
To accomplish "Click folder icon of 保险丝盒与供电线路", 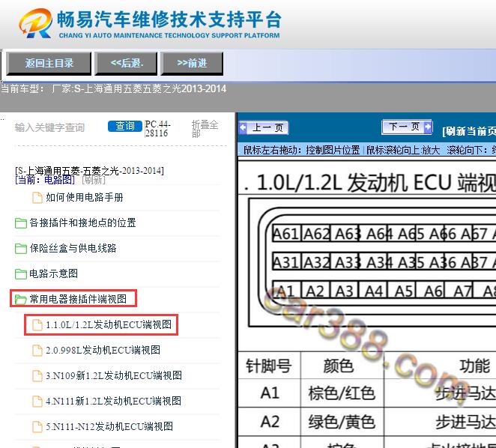I will [x=20, y=249].
